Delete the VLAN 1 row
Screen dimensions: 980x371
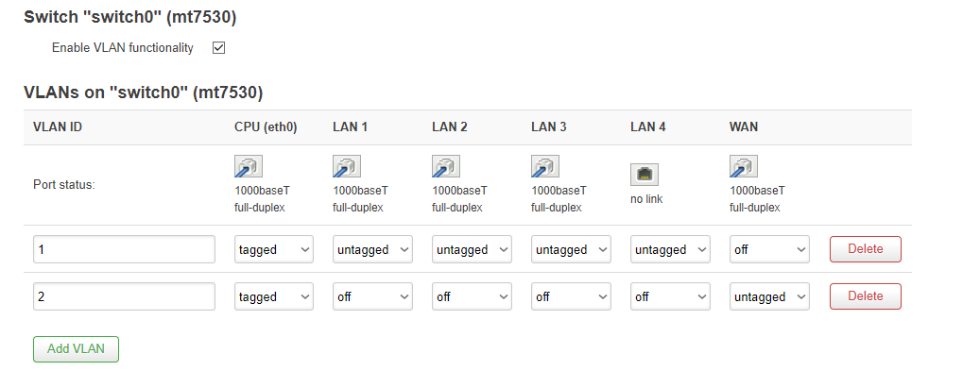point(866,249)
